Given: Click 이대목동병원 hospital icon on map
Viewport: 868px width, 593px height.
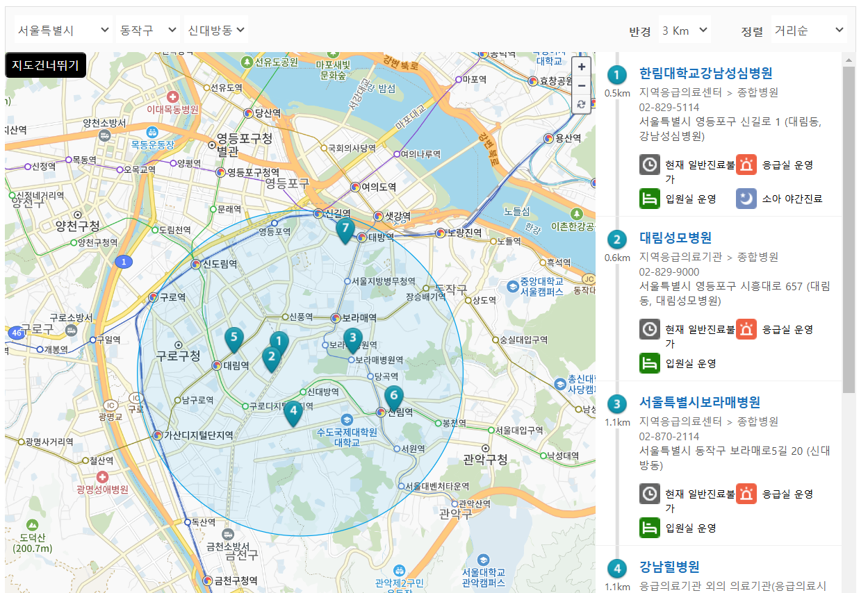Looking at the screenshot, I should (x=172, y=96).
